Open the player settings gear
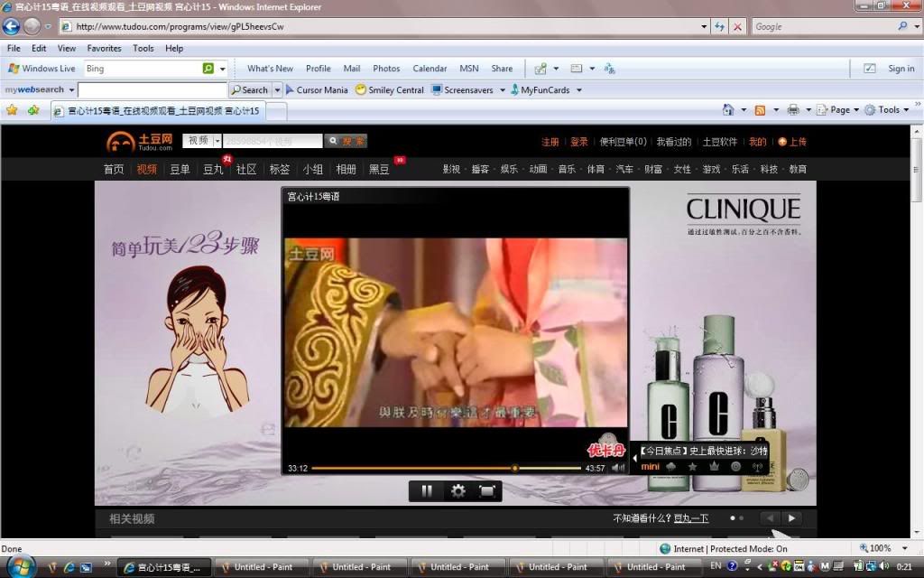924x578 pixels. pyautogui.click(x=457, y=491)
